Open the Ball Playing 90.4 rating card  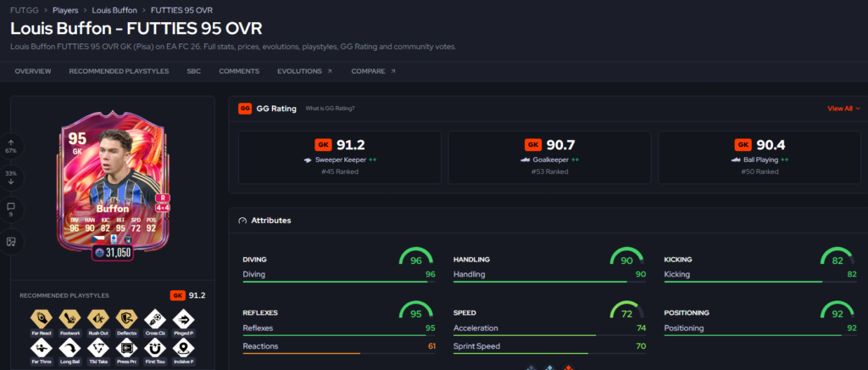[759, 157]
